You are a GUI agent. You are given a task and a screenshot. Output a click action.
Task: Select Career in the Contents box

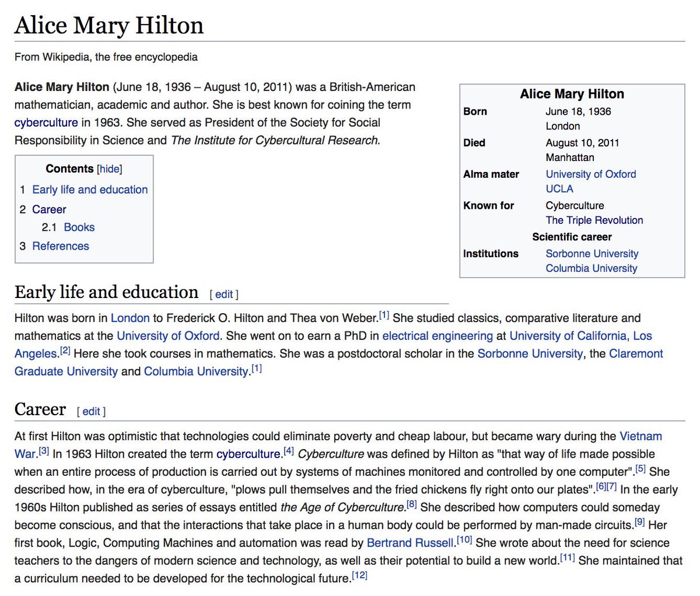[x=50, y=209]
